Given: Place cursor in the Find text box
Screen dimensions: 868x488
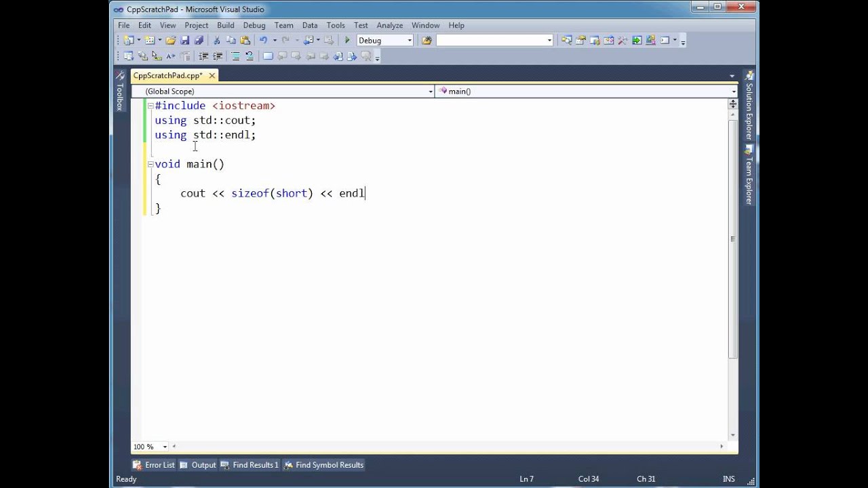Looking at the screenshot, I should pos(491,41).
